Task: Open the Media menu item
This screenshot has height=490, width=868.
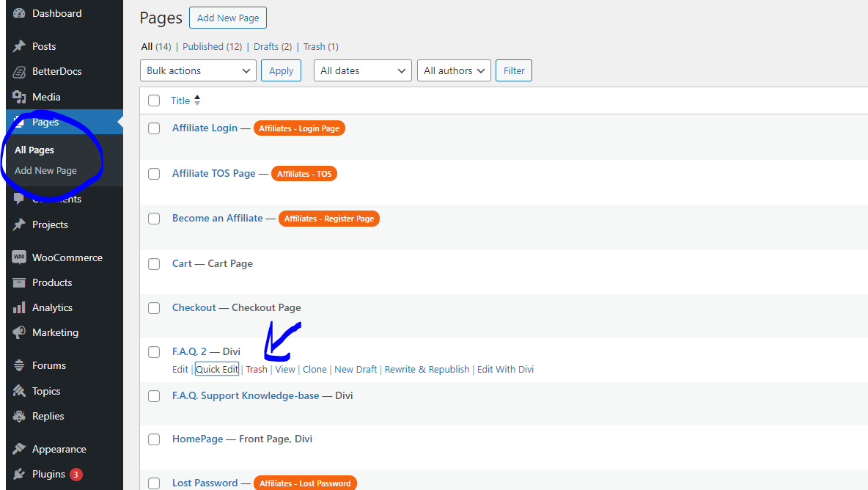Action: coord(46,97)
